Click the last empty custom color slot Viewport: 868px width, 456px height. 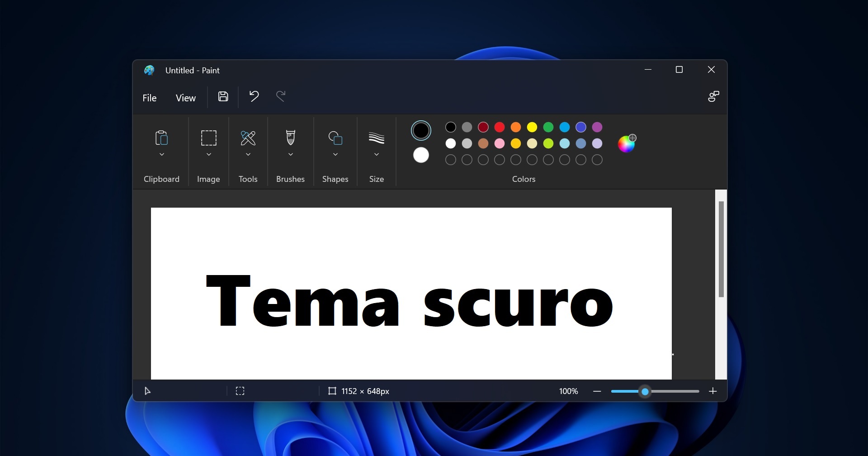[597, 160]
